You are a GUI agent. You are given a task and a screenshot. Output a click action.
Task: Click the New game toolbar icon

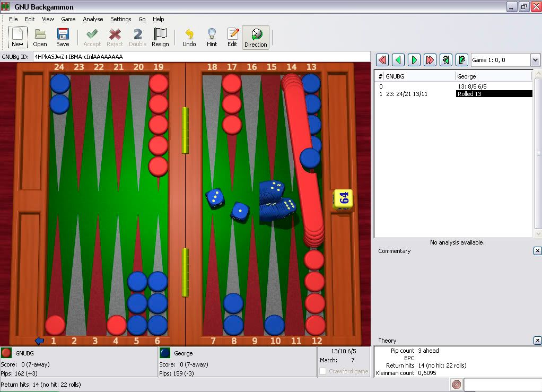tap(18, 38)
